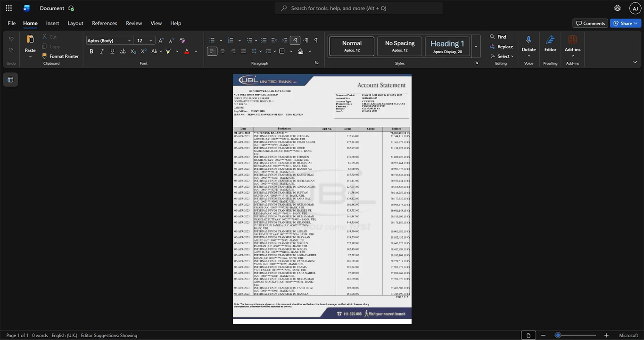Image resolution: width=644 pixels, height=340 pixels.
Task: Click the Undo arrow icon
Action: [x=11, y=39]
